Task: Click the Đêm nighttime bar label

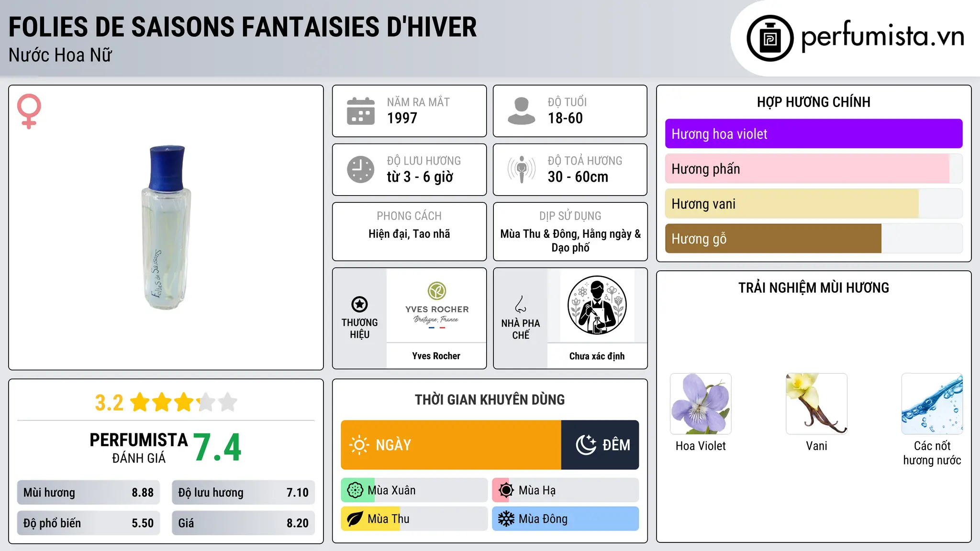Action: (x=616, y=445)
